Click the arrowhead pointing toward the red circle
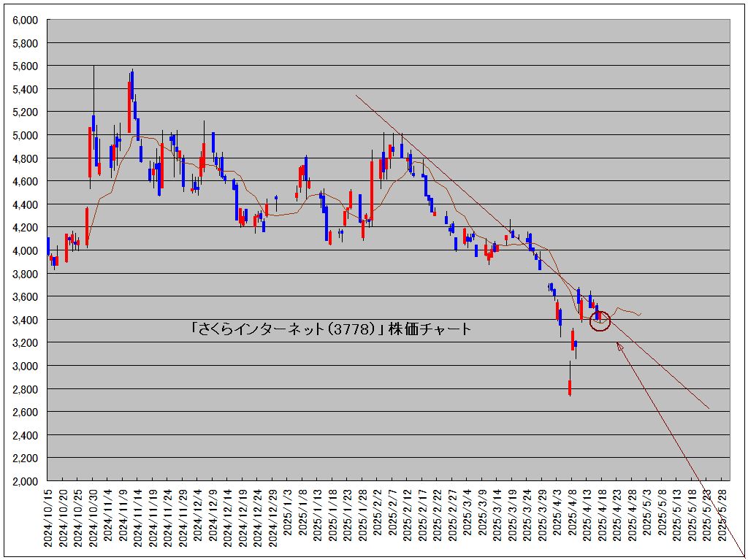The width and height of the screenshot is (748, 560). point(619,347)
